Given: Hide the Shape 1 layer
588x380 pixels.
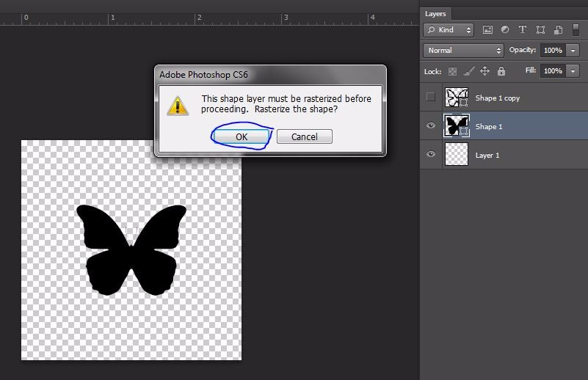Looking at the screenshot, I should pos(431,125).
